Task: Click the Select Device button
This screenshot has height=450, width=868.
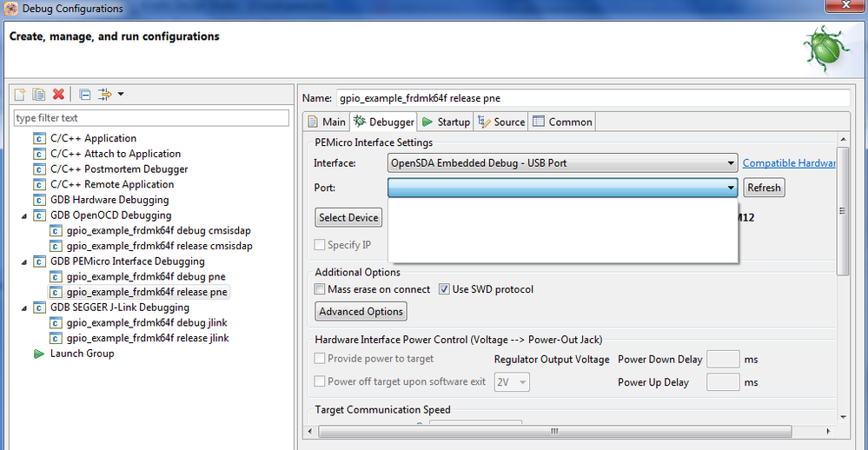Action: tap(348, 217)
